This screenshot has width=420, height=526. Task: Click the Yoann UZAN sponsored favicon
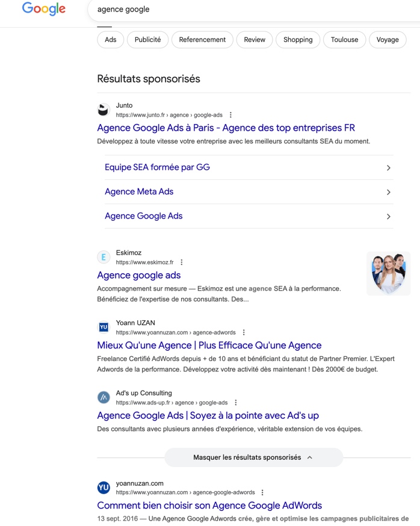click(103, 327)
